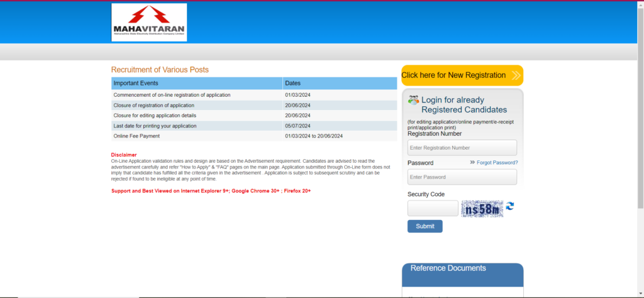644x298 pixels.
Task: Select the Online Fee Payment table row
Action: pyautogui.click(x=254, y=136)
